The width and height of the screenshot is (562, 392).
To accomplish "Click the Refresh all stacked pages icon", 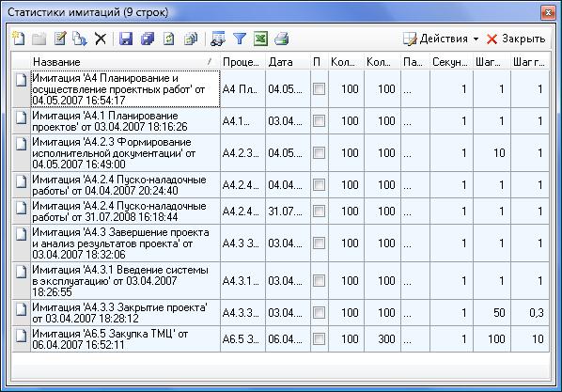I will coord(191,39).
